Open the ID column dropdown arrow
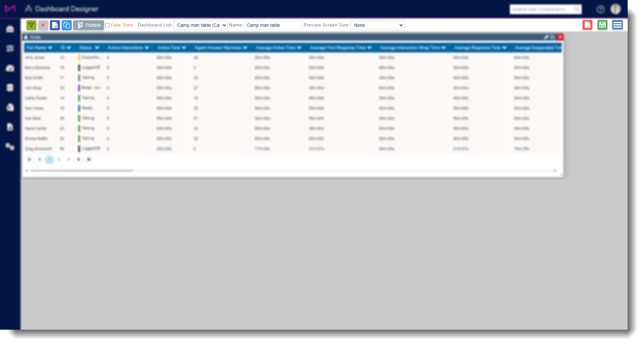The image size is (644, 346). [69, 48]
